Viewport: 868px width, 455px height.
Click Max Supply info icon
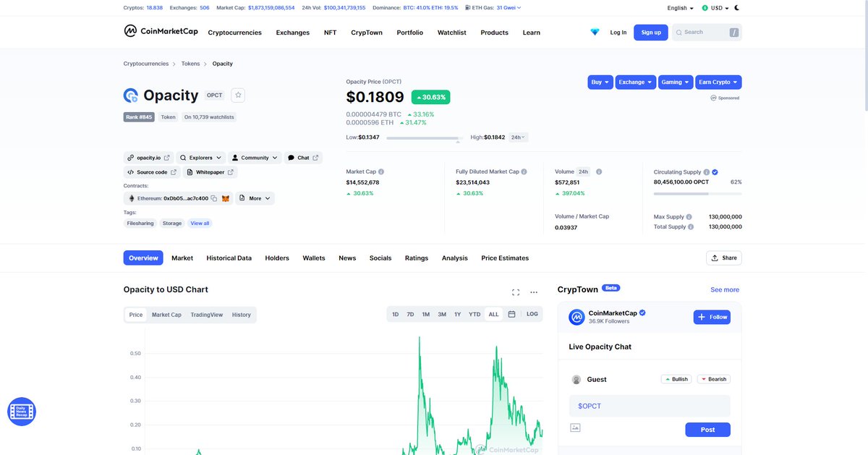pos(689,217)
